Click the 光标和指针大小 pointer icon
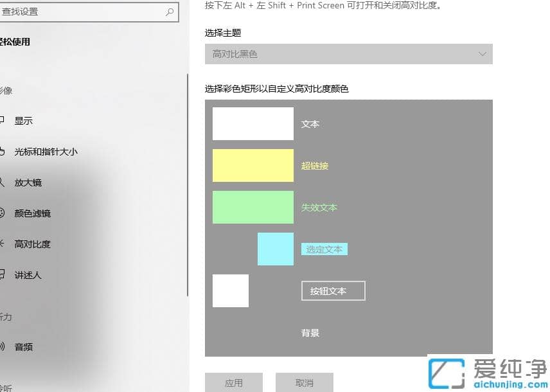The image size is (550, 392). click(x=2, y=152)
